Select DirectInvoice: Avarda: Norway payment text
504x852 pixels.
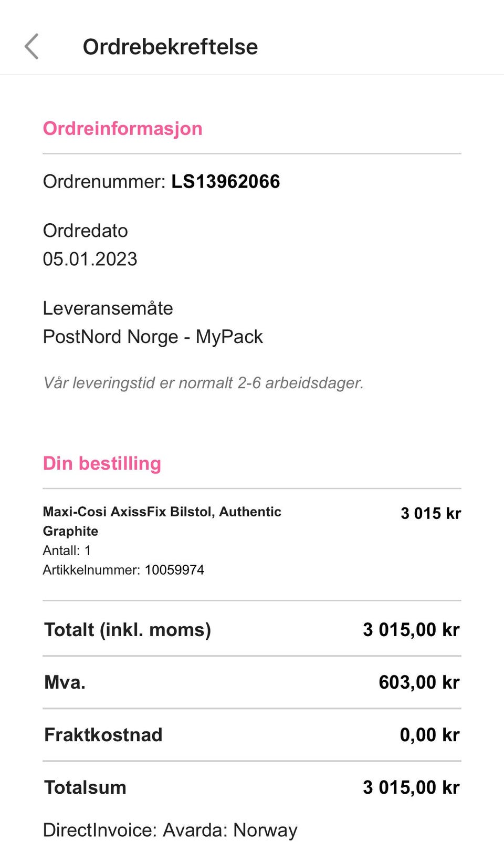(x=170, y=830)
